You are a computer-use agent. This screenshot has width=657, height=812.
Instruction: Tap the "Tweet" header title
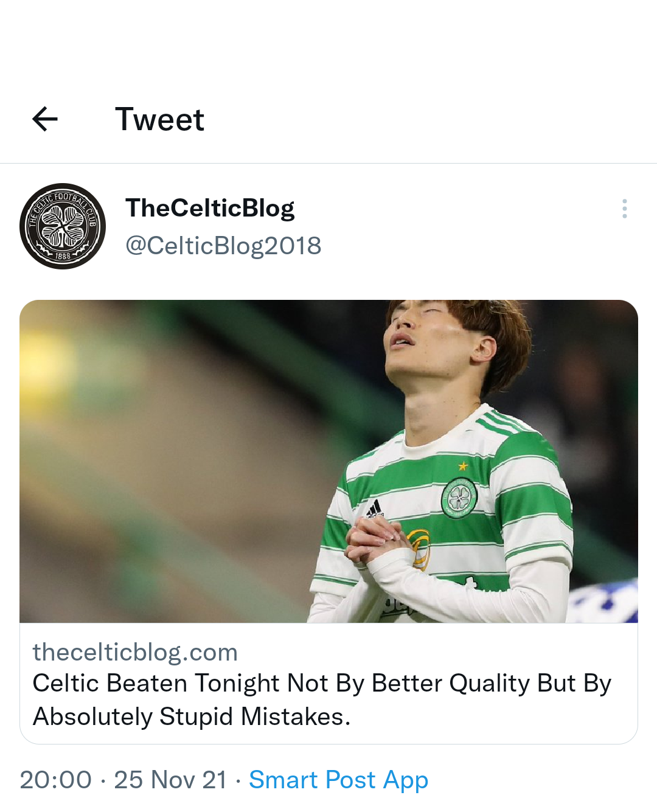click(x=160, y=119)
